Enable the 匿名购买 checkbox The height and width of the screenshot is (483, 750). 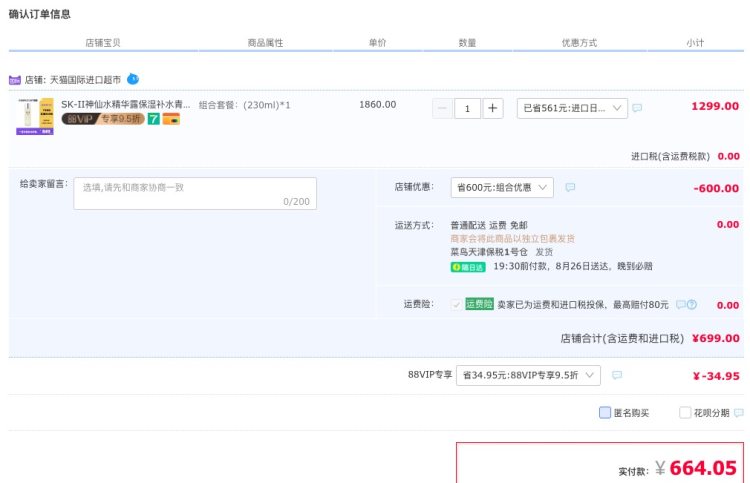coord(605,412)
